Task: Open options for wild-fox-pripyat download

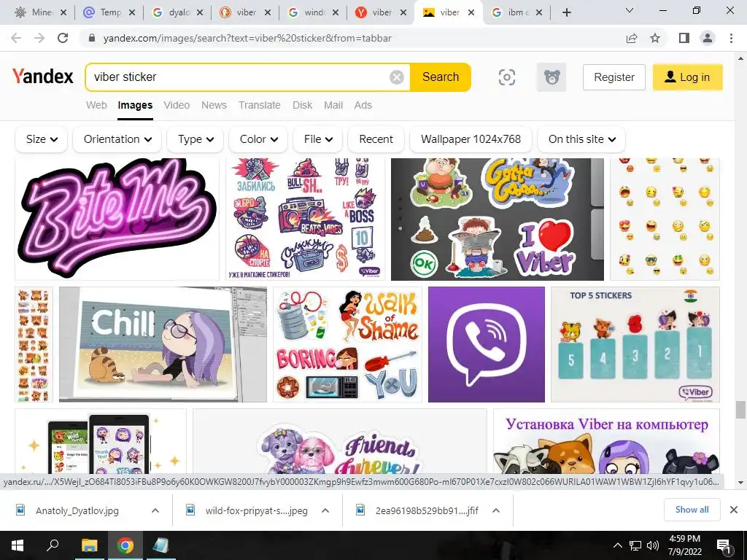Action: point(325,510)
